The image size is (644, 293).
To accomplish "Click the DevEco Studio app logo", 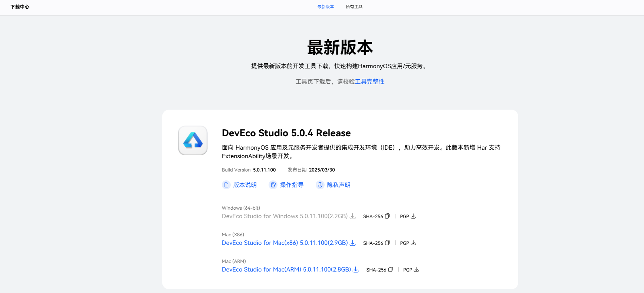I will [x=193, y=140].
